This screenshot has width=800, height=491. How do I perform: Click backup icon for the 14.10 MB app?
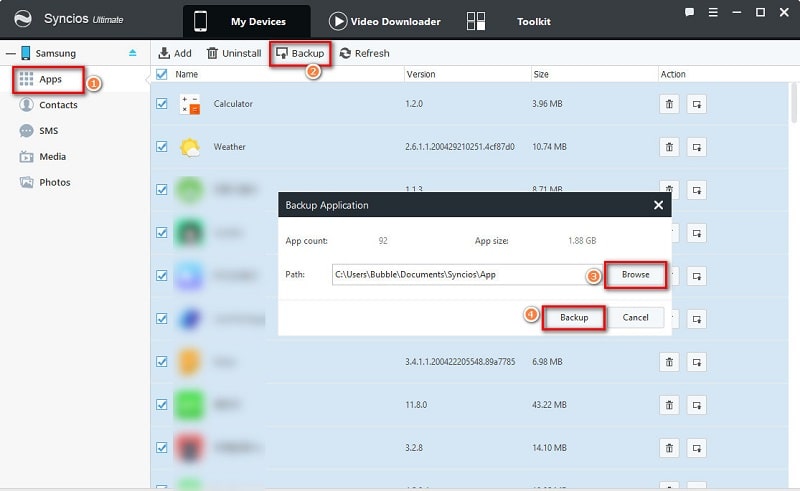[x=696, y=448]
